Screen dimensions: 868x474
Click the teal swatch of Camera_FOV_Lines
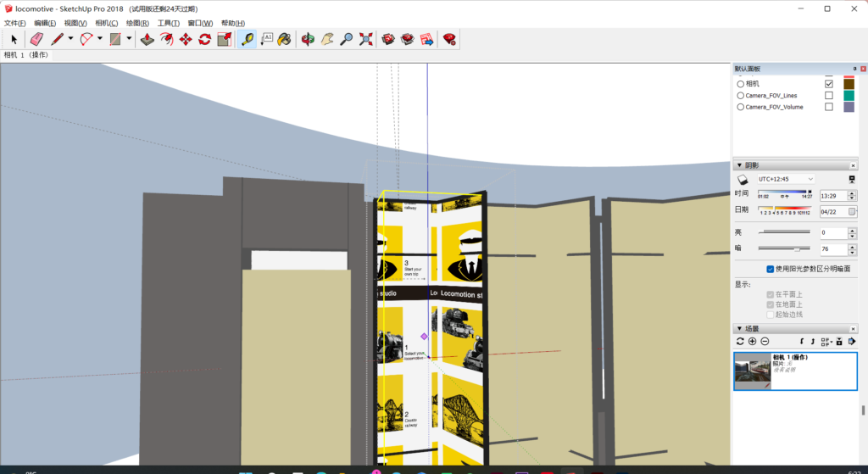tap(849, 96)
